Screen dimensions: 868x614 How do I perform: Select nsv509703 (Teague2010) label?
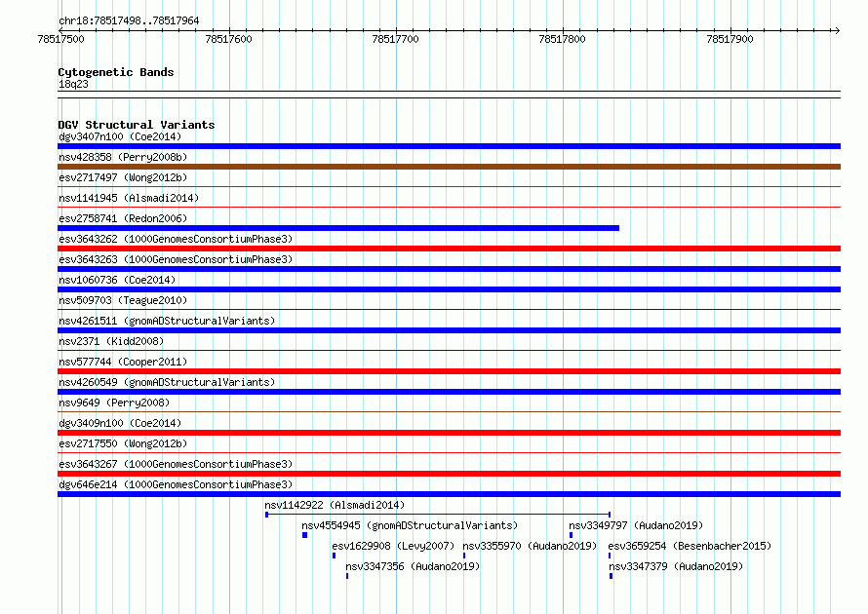(123, 300)
